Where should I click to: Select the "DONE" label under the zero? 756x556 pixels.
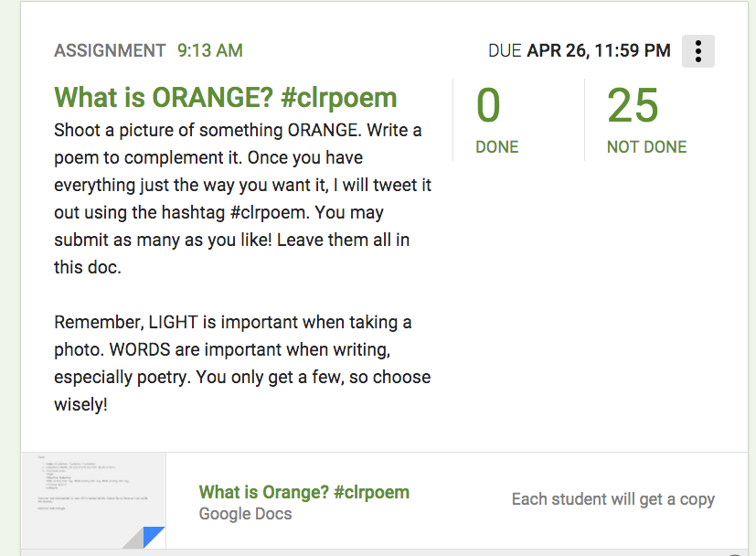tap(496, 147)
